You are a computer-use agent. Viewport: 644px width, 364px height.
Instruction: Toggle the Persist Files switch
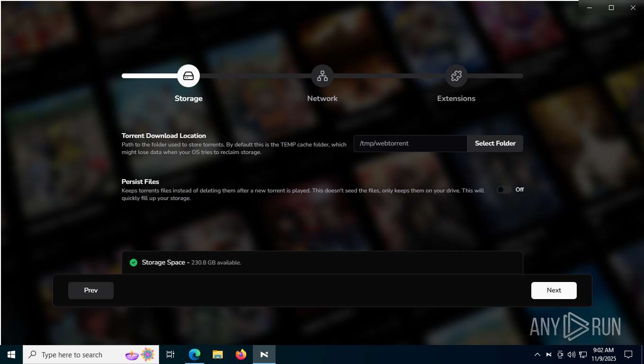click(x=504, y=190)
